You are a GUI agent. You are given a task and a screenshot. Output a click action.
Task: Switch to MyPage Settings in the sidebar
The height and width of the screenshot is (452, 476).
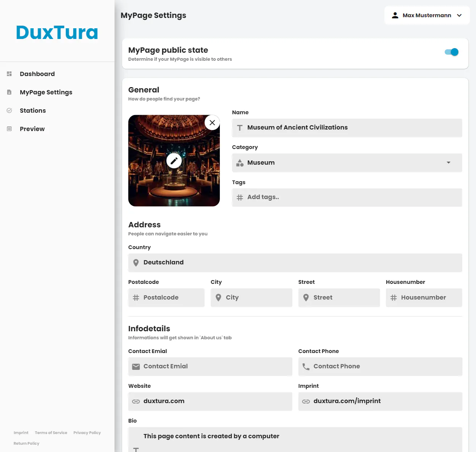[x=46, y=92]
